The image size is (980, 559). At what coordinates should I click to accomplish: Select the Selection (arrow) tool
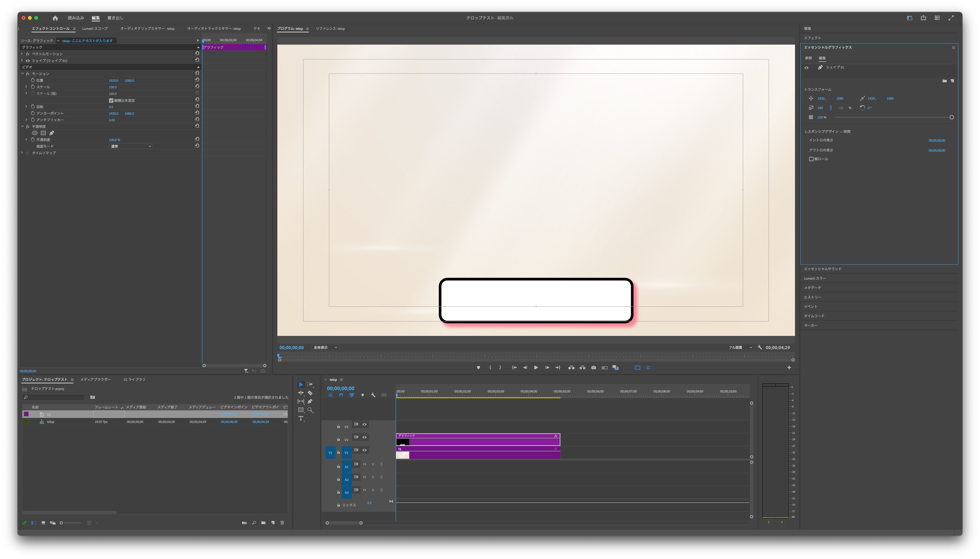click(x=301, y=384)
